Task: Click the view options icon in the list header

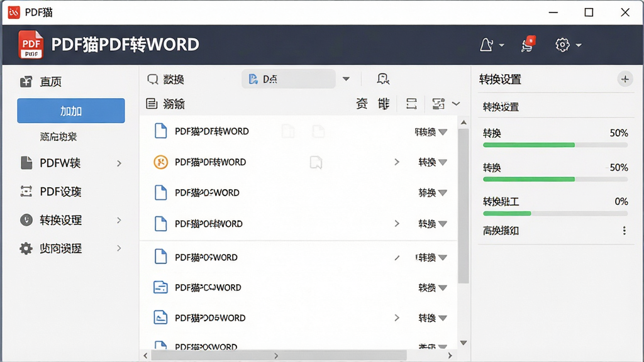Action: (438, 104)
